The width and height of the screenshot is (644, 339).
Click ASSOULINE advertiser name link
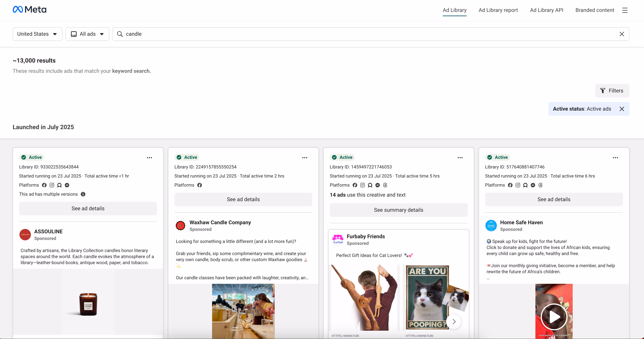click(x=48, y=232)
